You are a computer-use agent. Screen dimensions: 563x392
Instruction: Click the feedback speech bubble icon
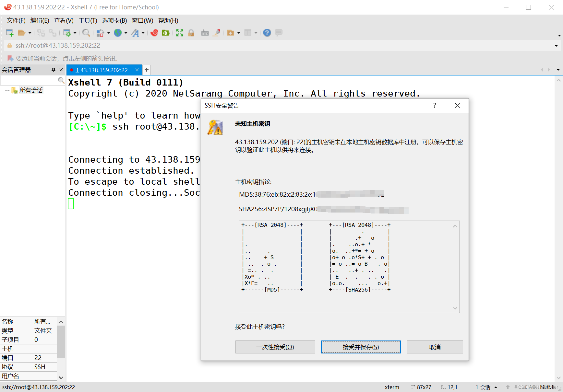click(279, 33)
